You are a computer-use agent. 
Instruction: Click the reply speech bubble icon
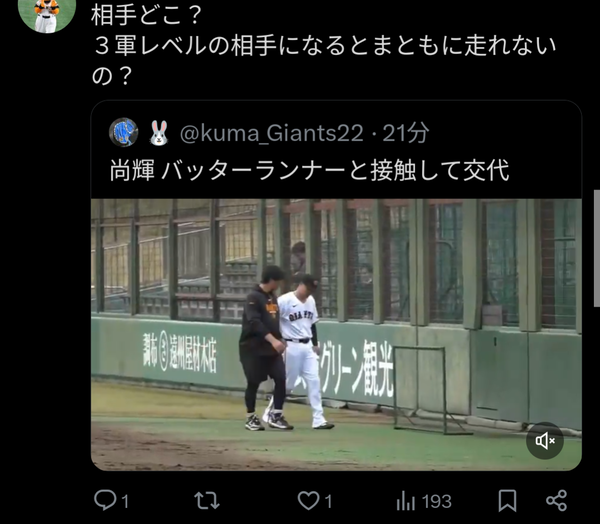click(x=105, y=500)
